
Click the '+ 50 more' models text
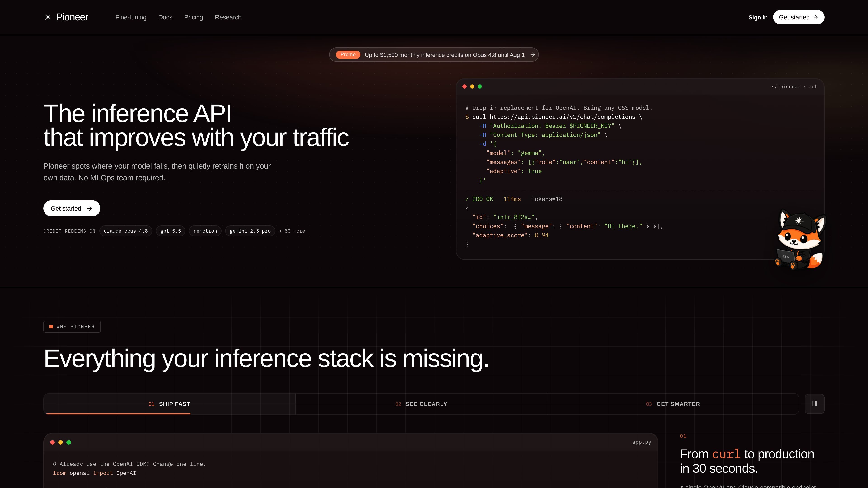pos(292,231)
